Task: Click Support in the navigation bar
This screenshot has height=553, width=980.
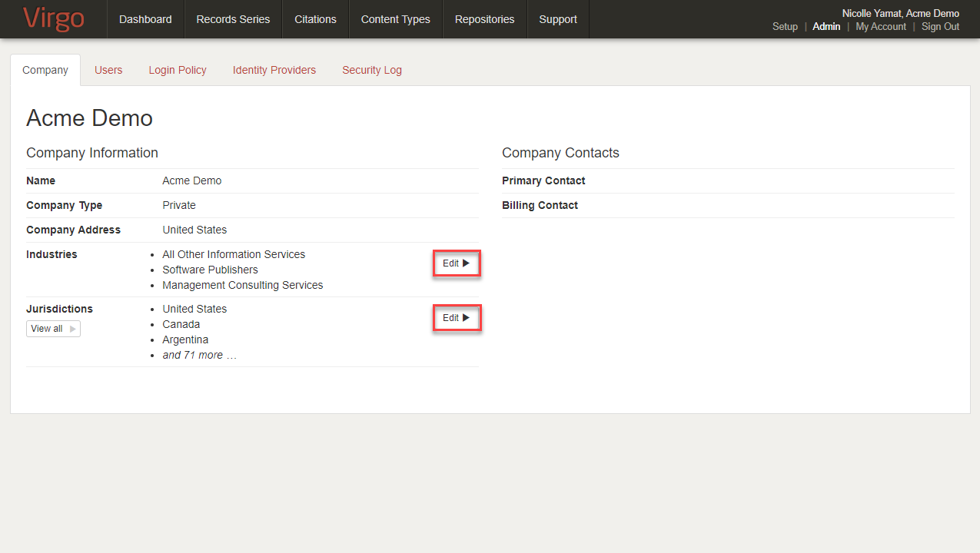Action: click(557, 19)
